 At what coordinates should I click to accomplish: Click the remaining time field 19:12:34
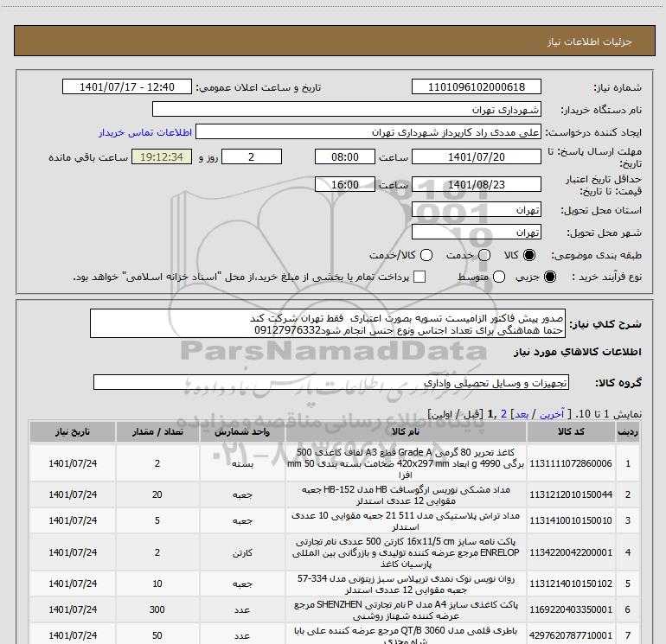(x=162, y=156)
